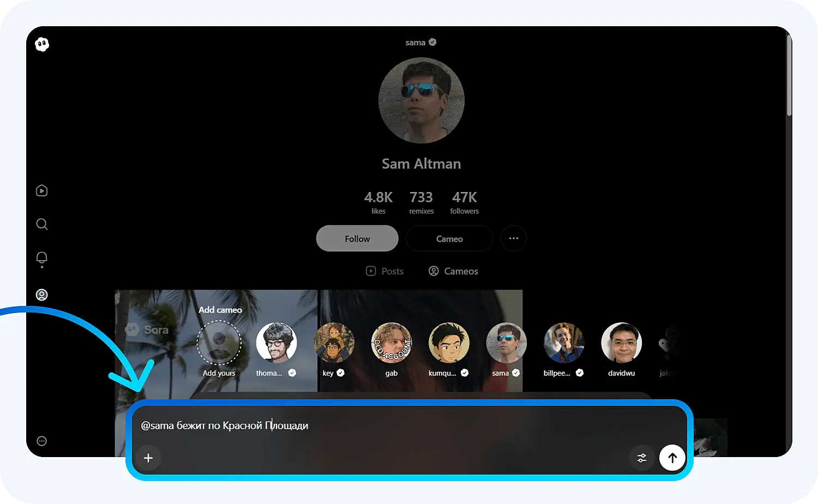
Task: Open the video feed icon in sidebar
Action: [41, 190]
